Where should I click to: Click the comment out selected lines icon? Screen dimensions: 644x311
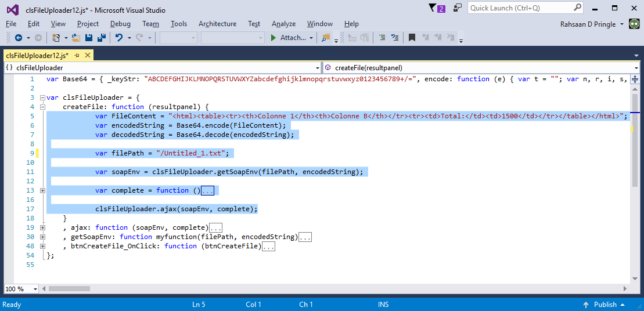coord(382,38)
